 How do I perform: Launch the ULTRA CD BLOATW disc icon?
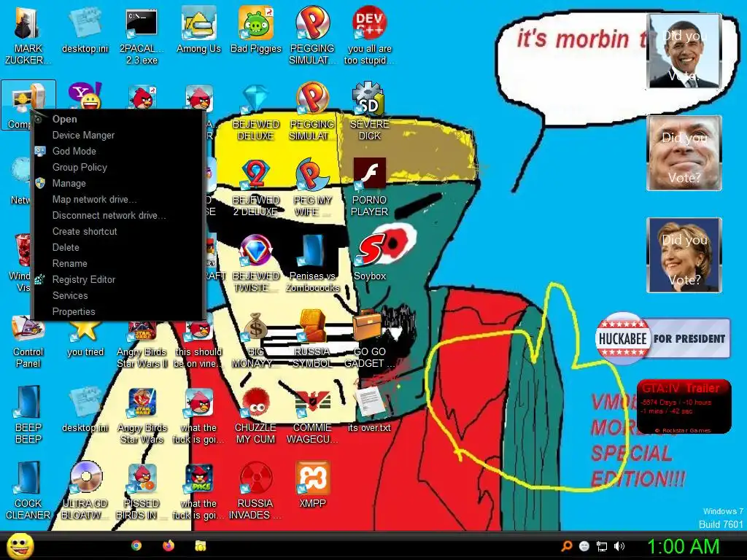(85, 491)
